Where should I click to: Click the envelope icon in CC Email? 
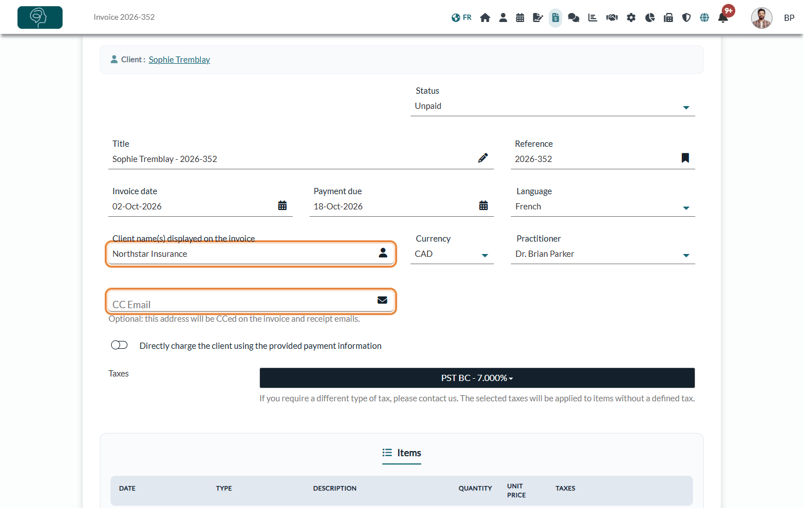[x=382, y=300]
